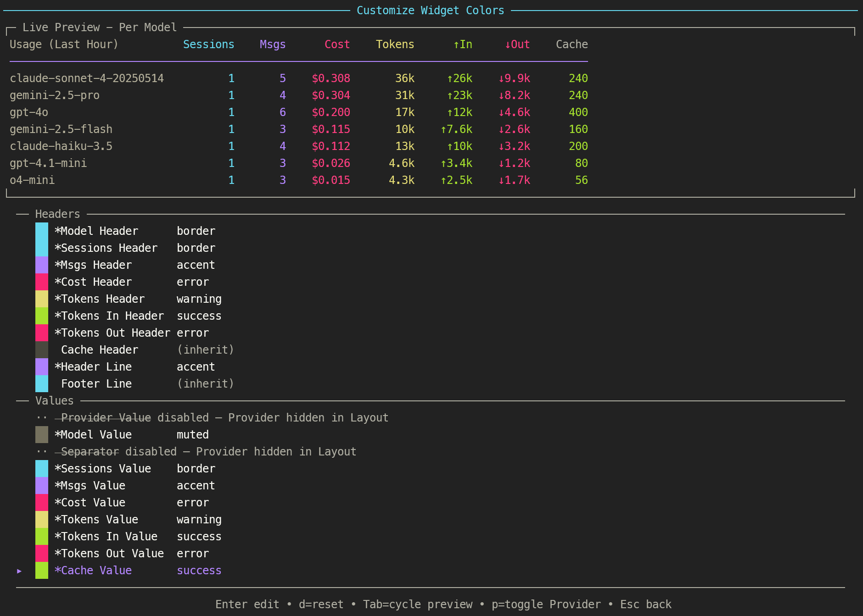Select the *Model Value row label
The height and width of the screenshot is (616, 863).
pos(93,435)
